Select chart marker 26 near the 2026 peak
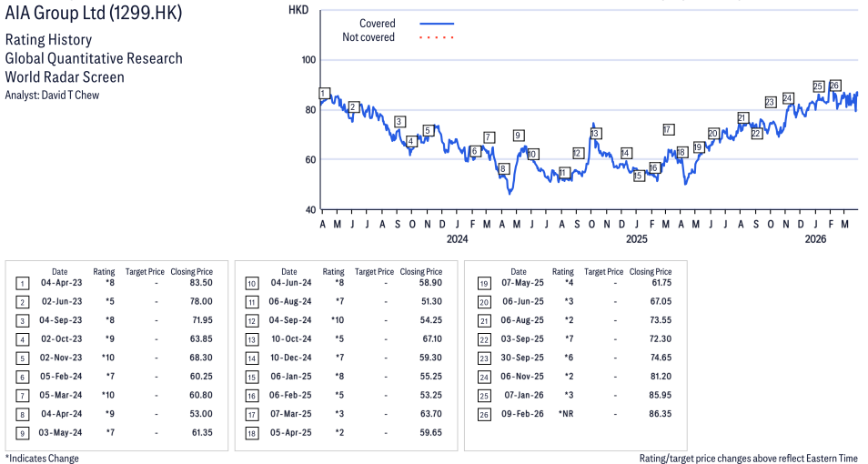The height and width of the screenshot is (464, 868). click(835, 86)
